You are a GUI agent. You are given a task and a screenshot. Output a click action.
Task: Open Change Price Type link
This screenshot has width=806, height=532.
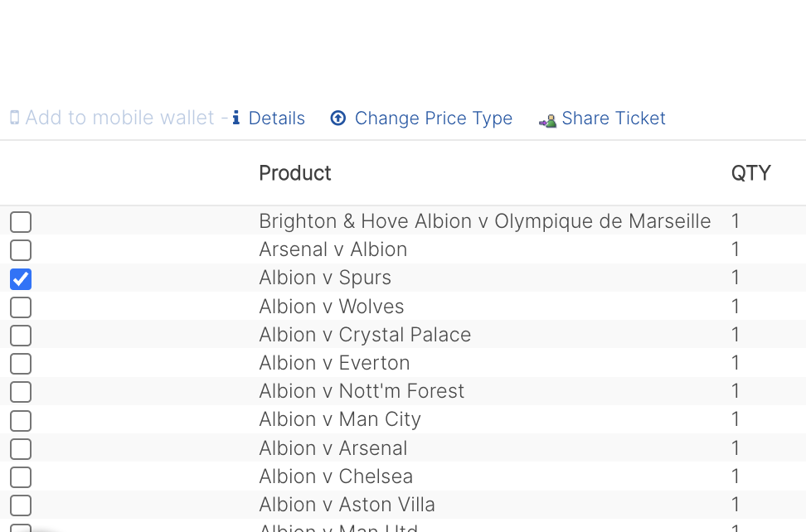(x=434, y=118)
